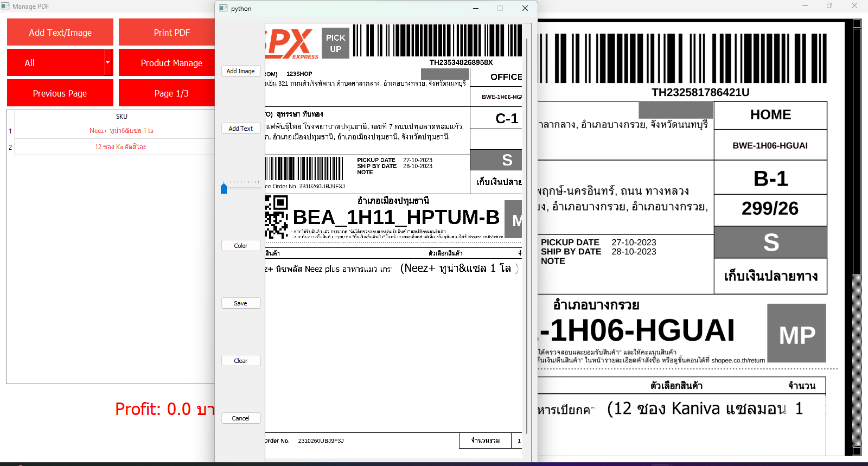Screen dimensions: 868x466
Task: Close the Manage PDF window
Action: pos(854,6)
